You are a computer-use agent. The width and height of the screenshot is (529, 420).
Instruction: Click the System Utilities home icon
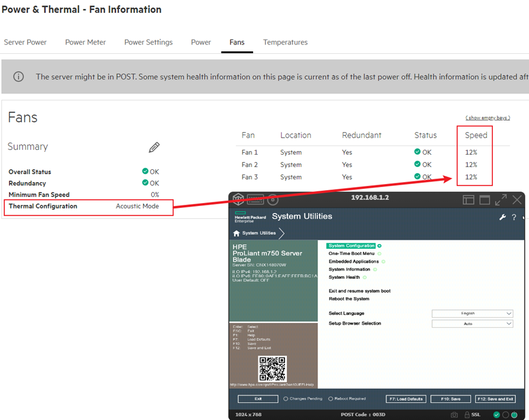(236, 233)
